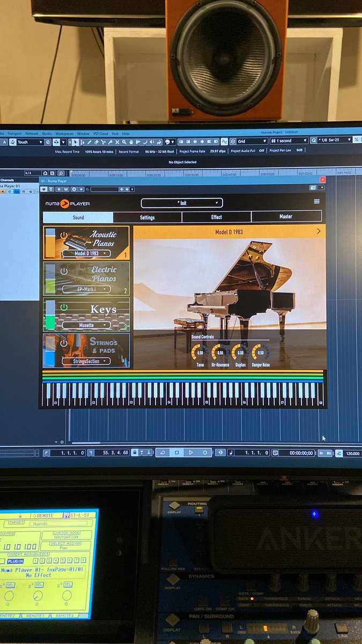Click the color palette tool in toolbar
This screenshot has height=644, width=362.
pos(168,142)
